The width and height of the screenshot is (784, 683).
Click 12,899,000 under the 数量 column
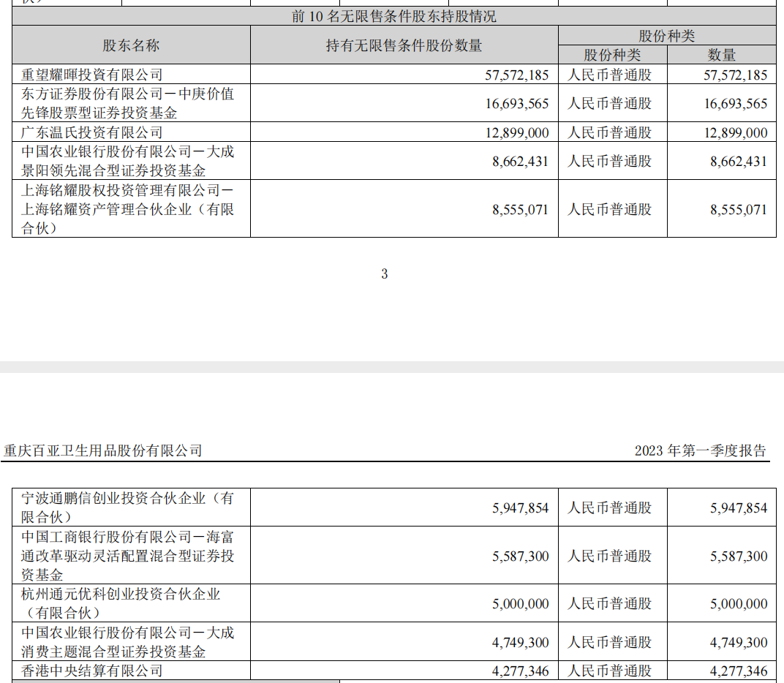pyautogui.click(x=735, y=132)
